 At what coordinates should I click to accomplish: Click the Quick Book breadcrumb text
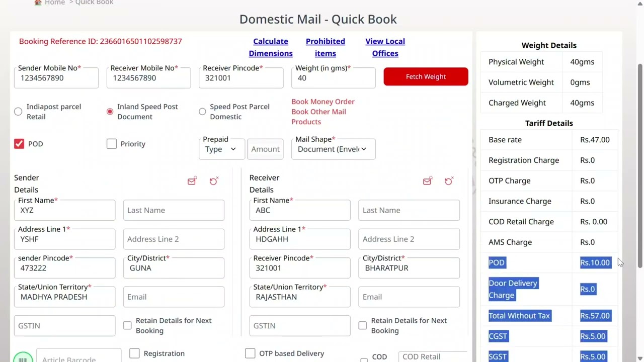(x=94, y=3)
